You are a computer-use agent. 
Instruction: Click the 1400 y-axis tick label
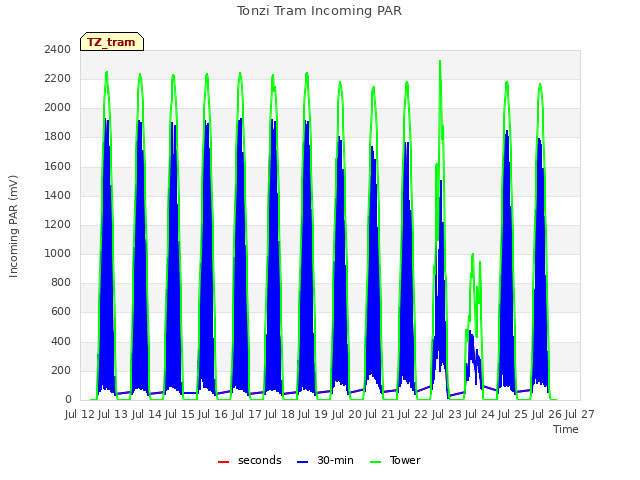click(58, 195)
